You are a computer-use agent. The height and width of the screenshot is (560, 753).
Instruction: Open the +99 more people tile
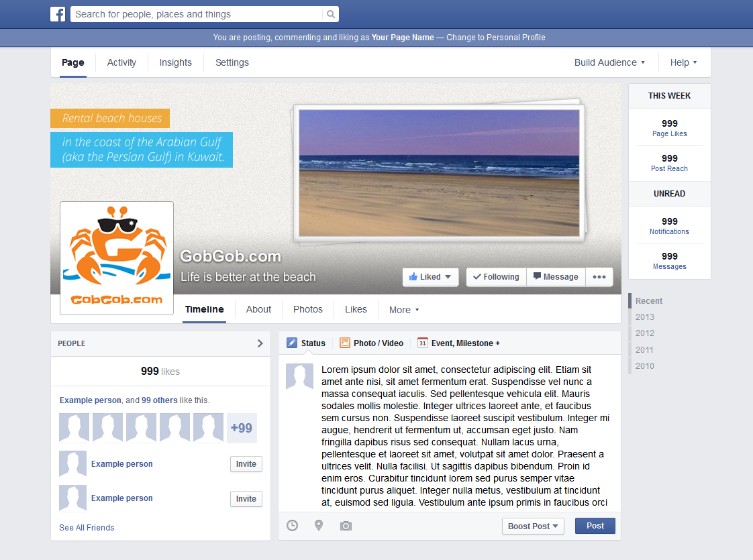click(x=242, y=428)
